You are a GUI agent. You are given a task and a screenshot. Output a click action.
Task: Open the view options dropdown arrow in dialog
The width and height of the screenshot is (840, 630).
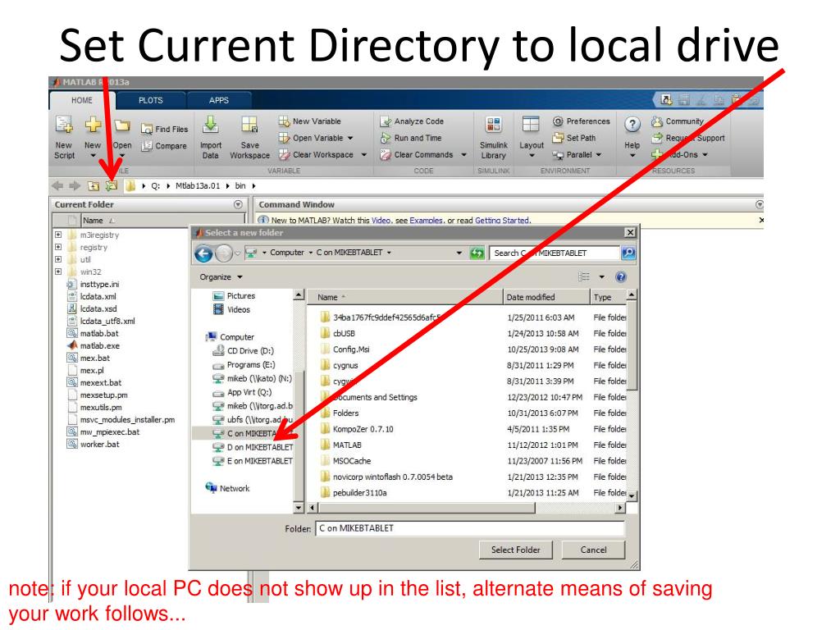pos(601,277)
